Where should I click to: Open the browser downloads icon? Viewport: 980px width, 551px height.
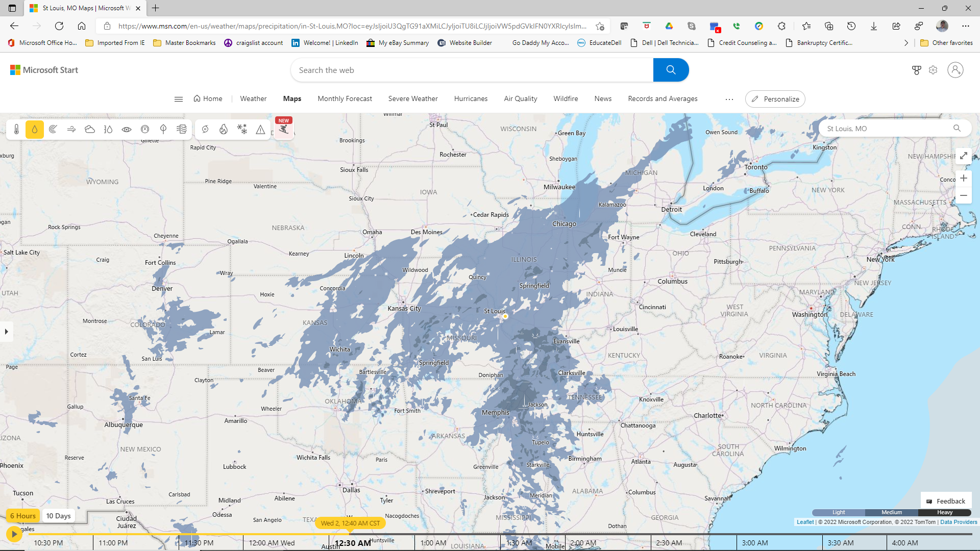(873, 26)
